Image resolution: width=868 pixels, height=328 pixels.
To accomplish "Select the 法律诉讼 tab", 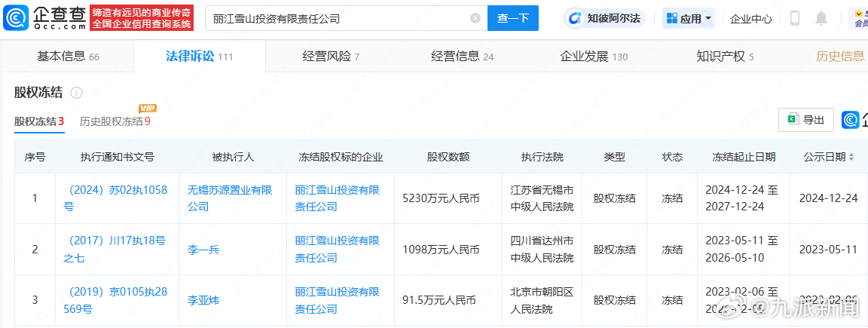I will pos(199,56).
